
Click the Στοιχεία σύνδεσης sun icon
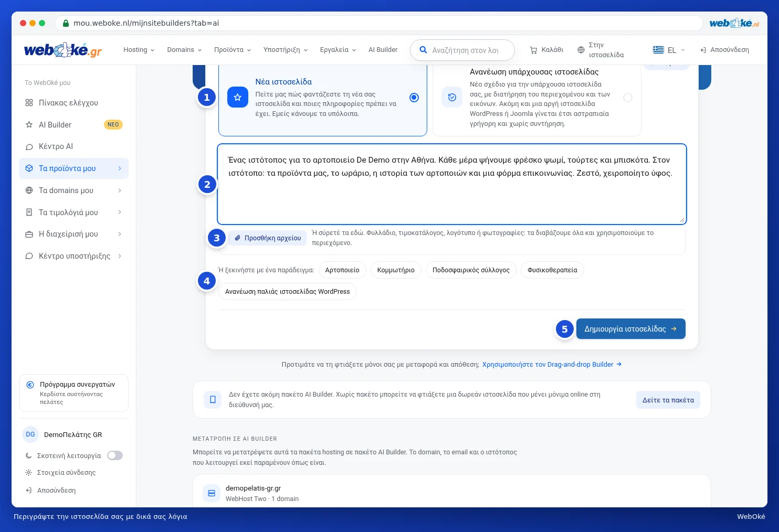click(29, 473)
